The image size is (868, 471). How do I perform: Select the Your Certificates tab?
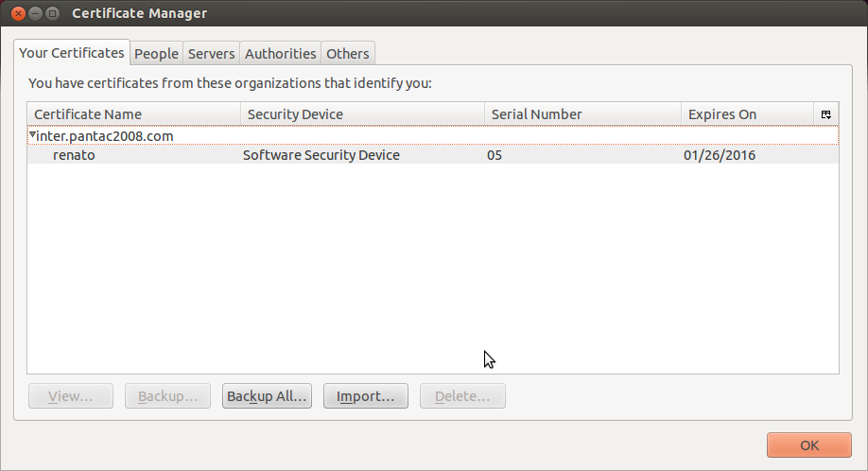point(72,53)
